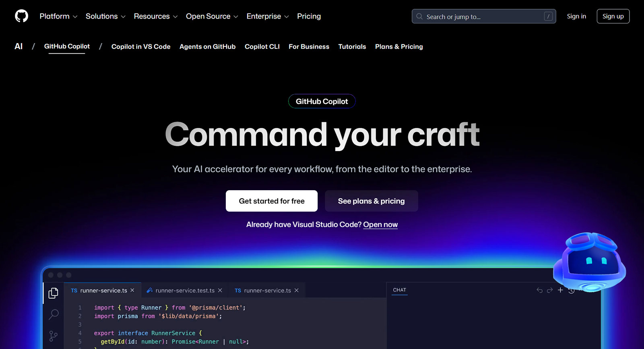Open the AI breadcrumb link
Screen dimensions: 644x349
tap(19, 46)
